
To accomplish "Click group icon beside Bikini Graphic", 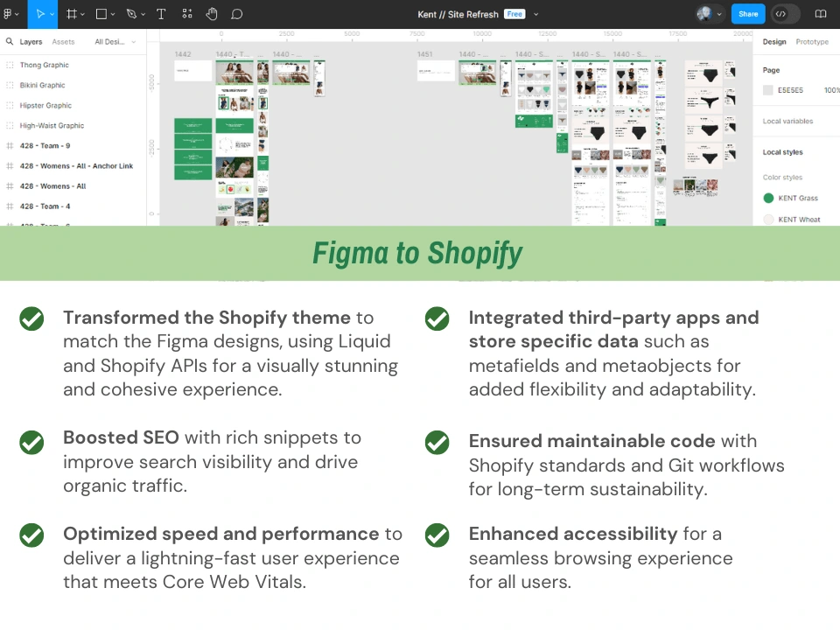I will [10, 85].
